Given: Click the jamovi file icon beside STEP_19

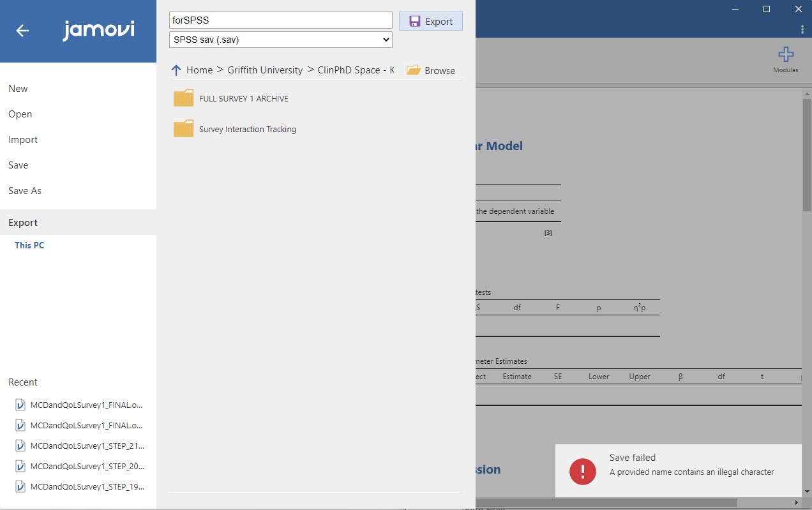Looking at the screenshot, I should [x=20, y=486].
